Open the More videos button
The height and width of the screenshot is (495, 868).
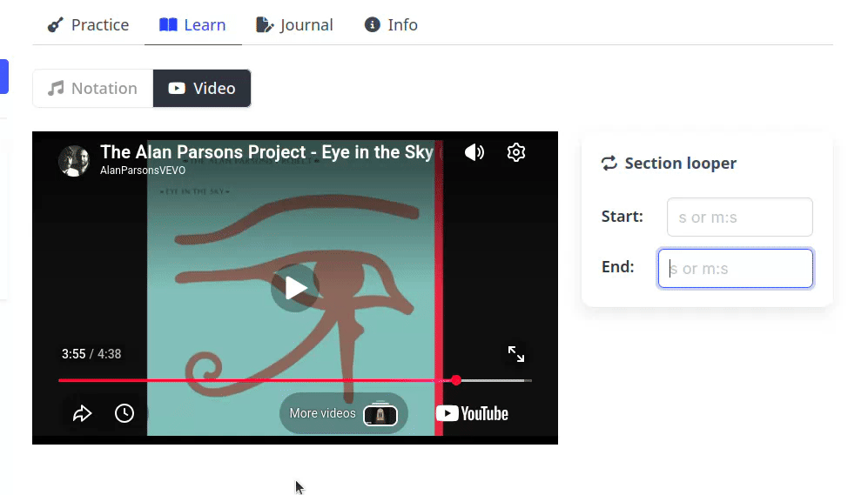click(x=343, y=413)
